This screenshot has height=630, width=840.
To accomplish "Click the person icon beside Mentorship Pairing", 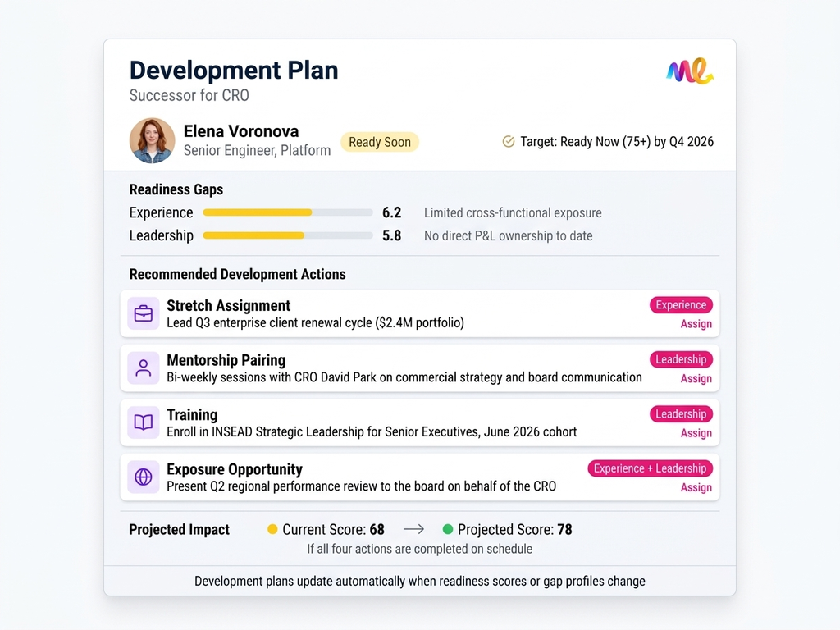I will point(143,368).
